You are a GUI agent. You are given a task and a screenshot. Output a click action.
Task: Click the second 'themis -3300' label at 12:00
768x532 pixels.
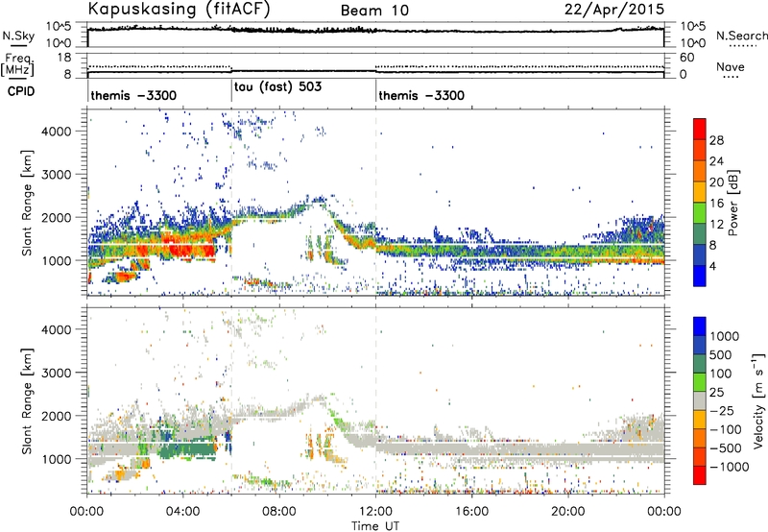coord(421,95)
